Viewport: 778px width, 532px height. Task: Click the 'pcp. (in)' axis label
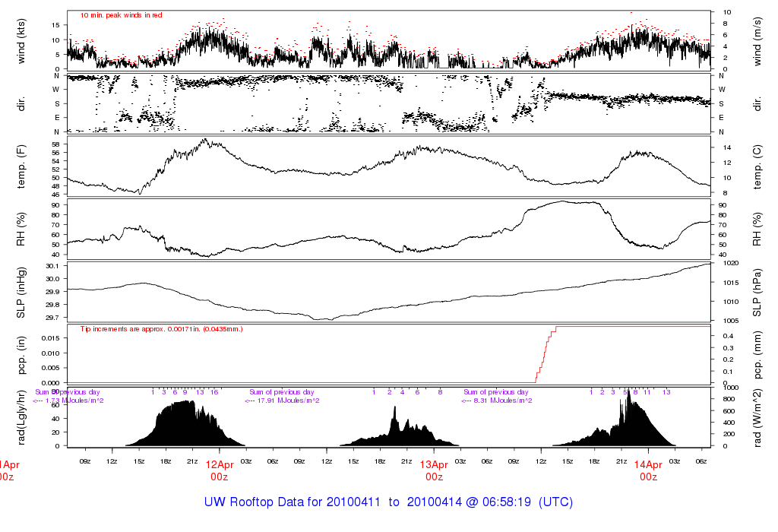click(21, 354)
